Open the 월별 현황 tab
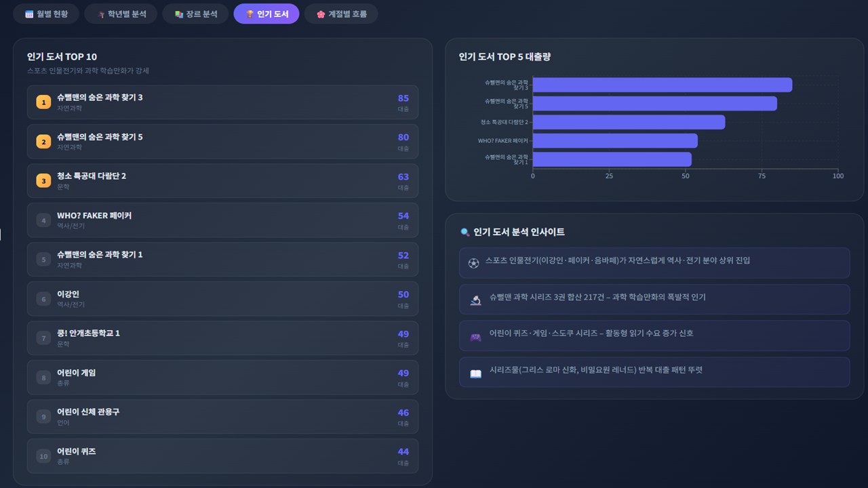 point(46,14)
